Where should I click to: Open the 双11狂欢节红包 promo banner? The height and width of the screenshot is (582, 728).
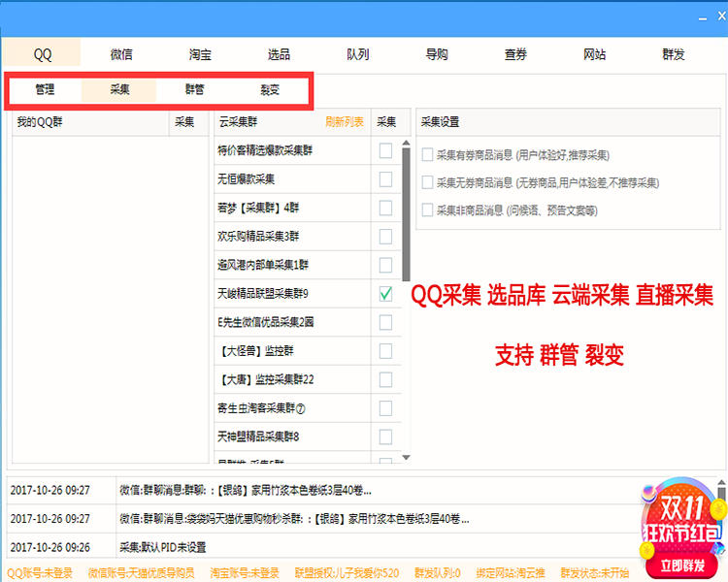682,519
